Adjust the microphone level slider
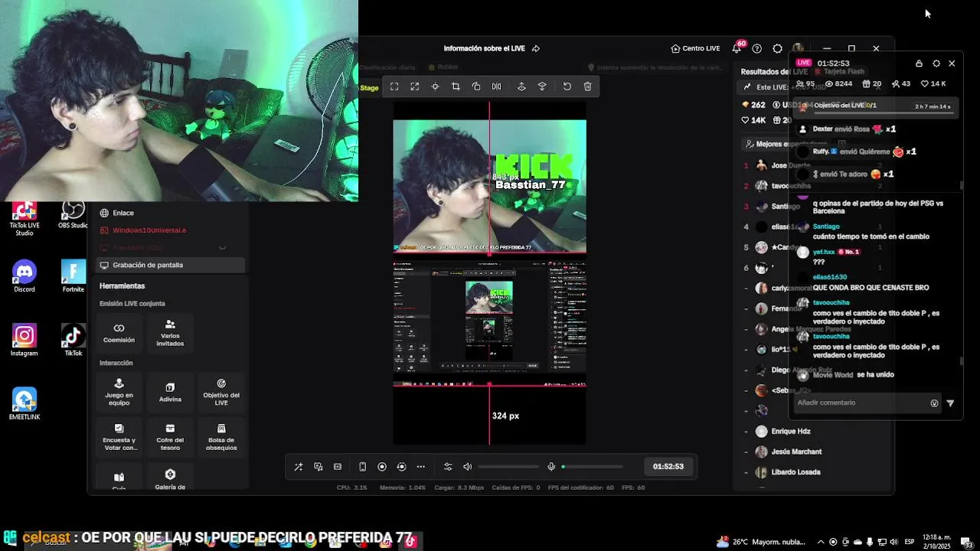The height and width of the screenshot is (551, 980). click(x=593, y=467)
